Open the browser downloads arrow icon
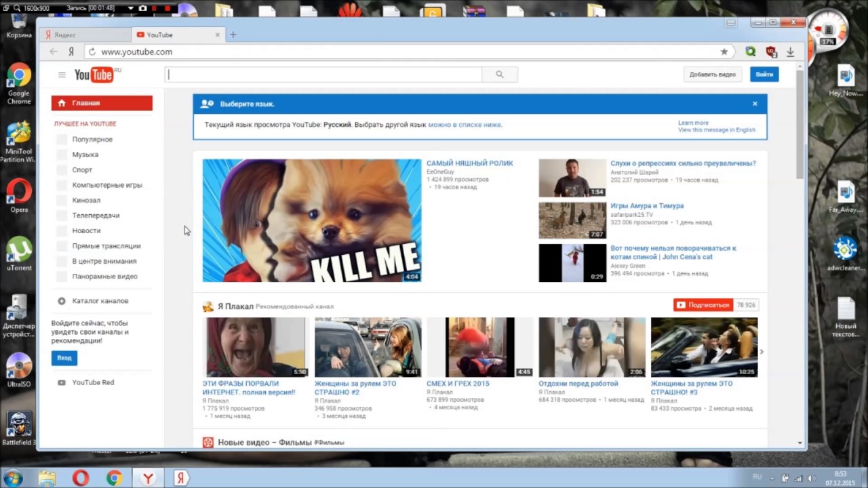 [x=791, y=52]
